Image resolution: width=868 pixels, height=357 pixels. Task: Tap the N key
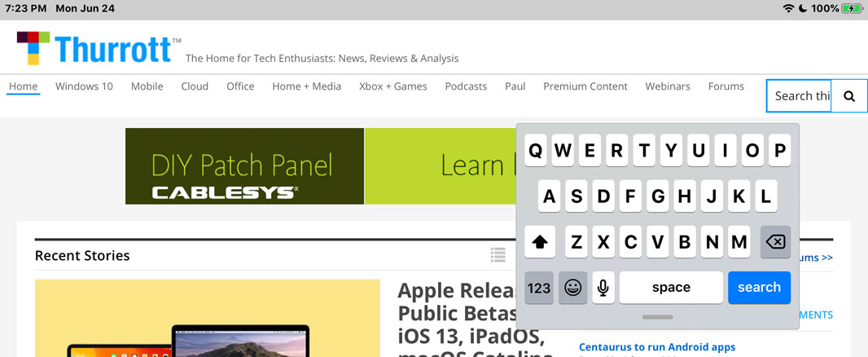click(712, 242)
